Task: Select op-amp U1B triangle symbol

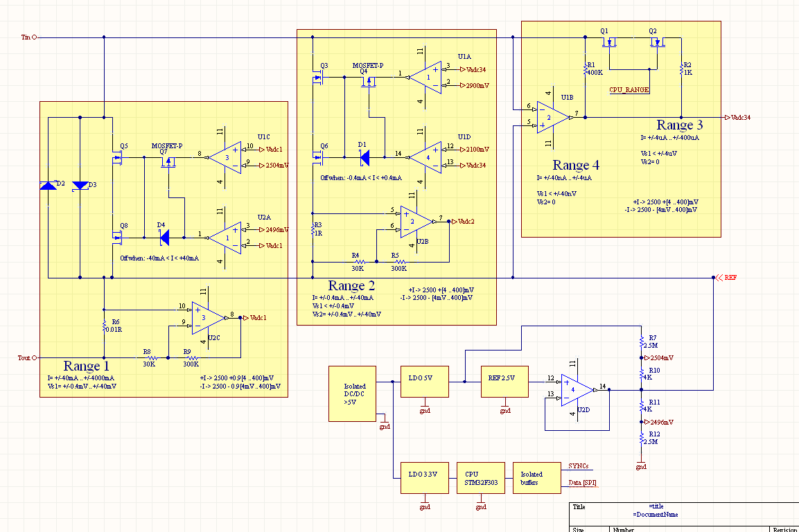Action: [x=554, y=117]
